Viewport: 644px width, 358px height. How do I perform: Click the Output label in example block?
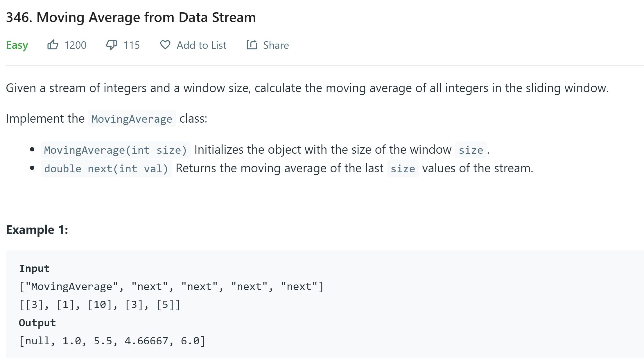(x=37, y=323)
